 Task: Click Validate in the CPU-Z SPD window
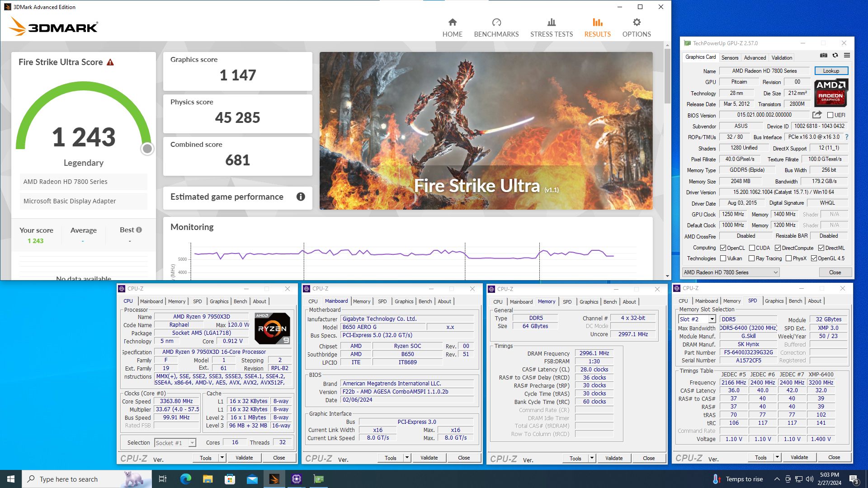click(799, 457)
